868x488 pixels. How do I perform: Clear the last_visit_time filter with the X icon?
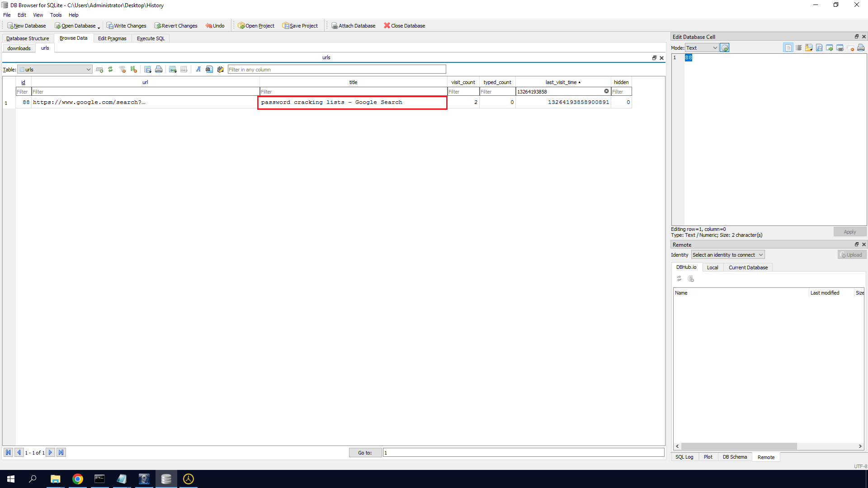607,91
